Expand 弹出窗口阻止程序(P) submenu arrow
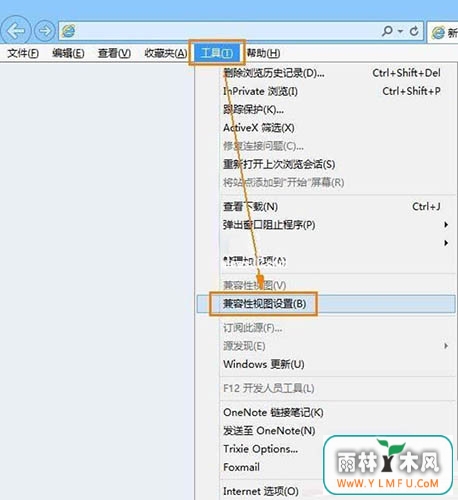Viewport: 458px width, 500px height. click(x=446, y=225)
